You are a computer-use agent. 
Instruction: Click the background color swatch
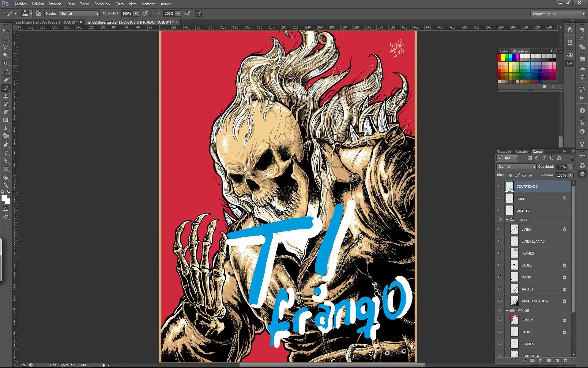(x=8, y=202)
